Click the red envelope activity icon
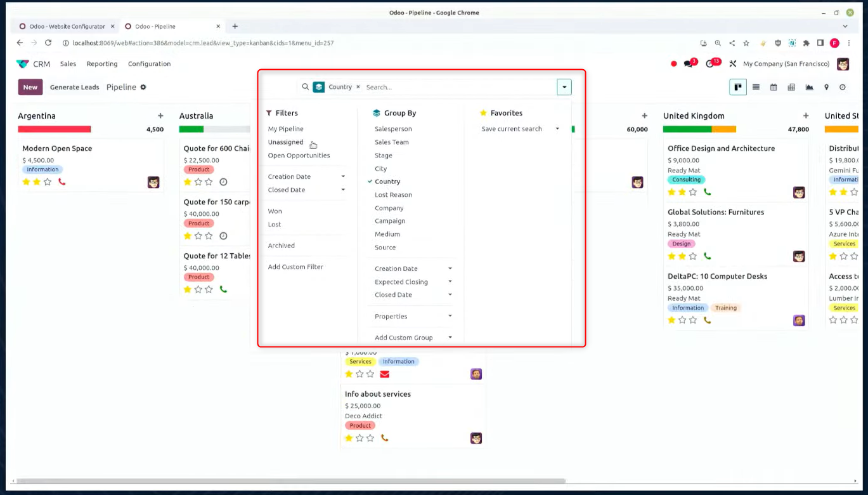The height and width of the screenshot is (495, 868). click(x=385, y=374)
